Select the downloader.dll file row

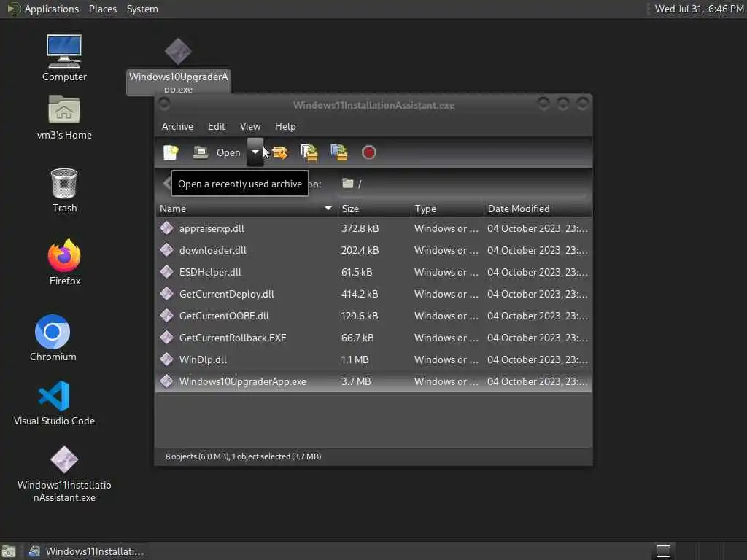click(373, 251)
